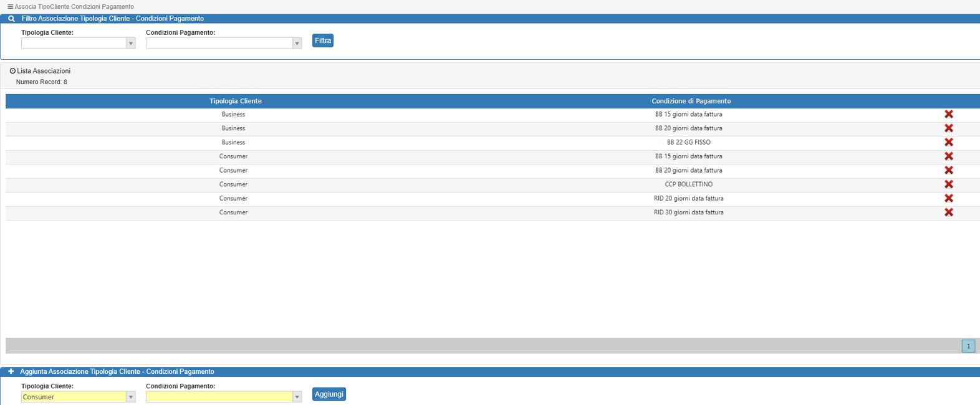The image size is (980, 405).
Task: Click the filter Tipologia Cliente input field
Action: [x=74, y=44]
